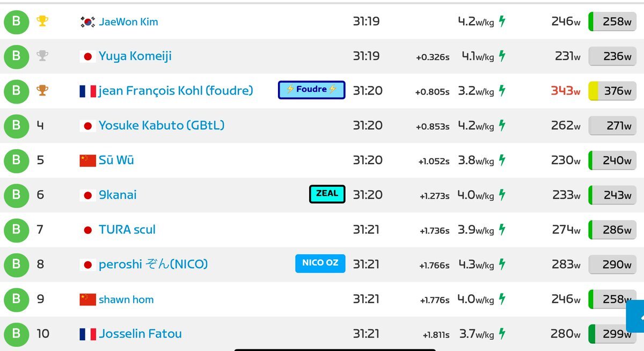Click the 299w power bar for Josselin Fatou
This screenshot has width=644, height=351.
pos(612,334)
